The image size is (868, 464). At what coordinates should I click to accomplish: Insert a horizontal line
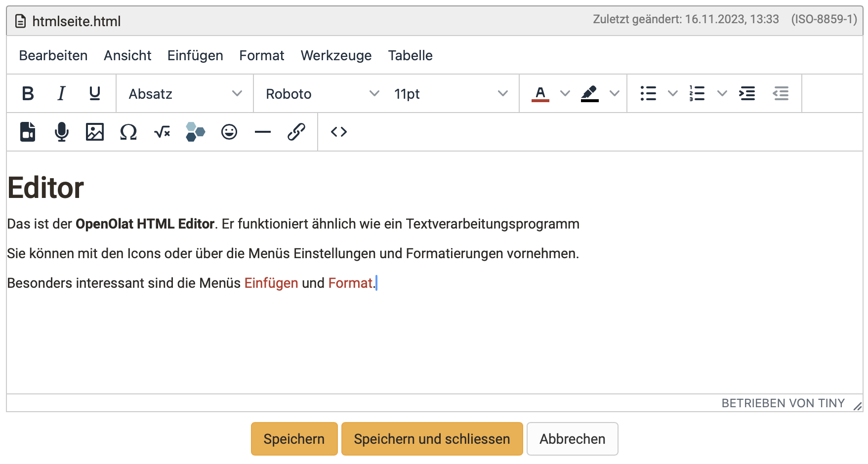tap(262, 132)
